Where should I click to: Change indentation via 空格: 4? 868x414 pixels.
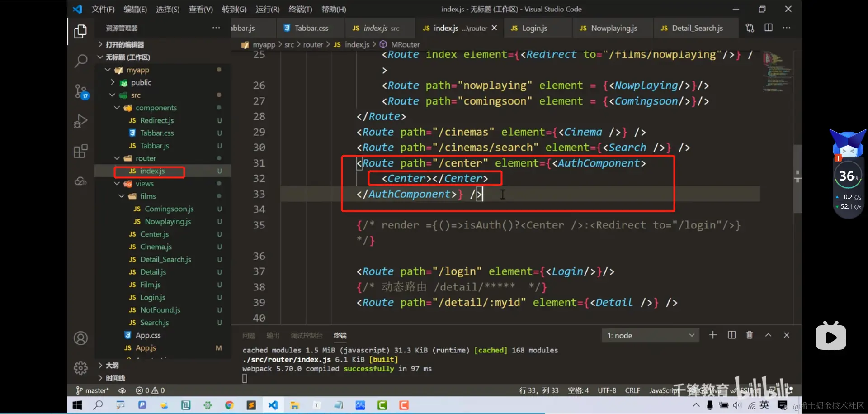(578, 390)
